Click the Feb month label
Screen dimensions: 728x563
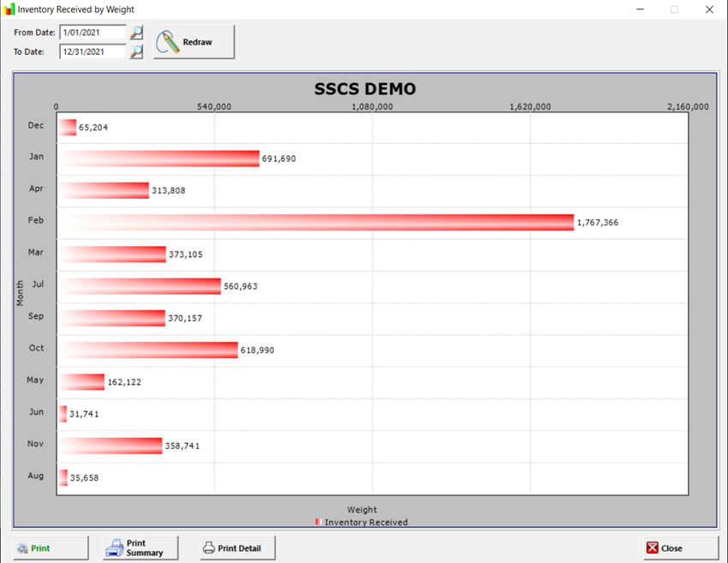[36, 220]
